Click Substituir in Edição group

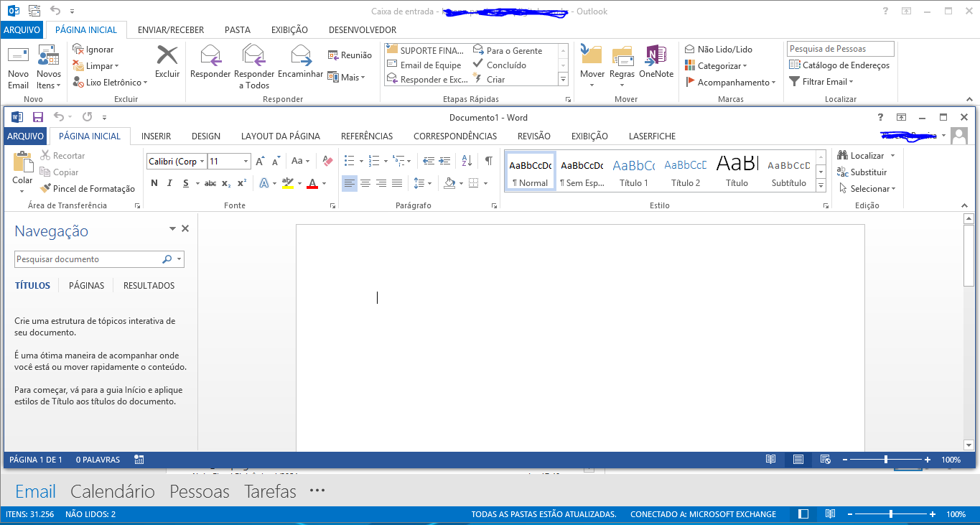coord(862,172)
